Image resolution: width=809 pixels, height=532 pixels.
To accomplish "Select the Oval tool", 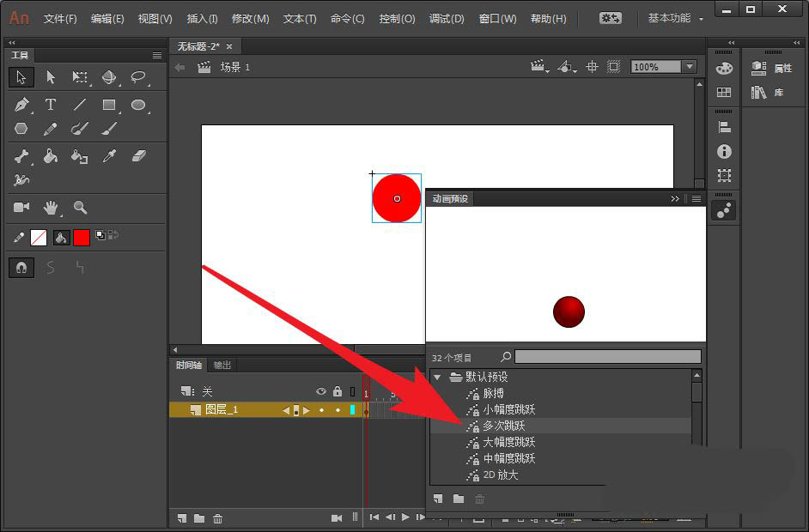I will tap(138, 105).
